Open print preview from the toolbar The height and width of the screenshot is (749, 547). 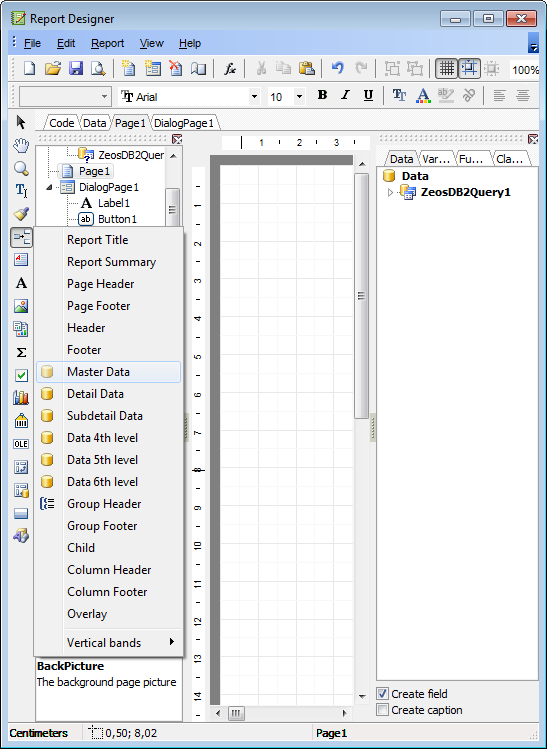[98, 69]
